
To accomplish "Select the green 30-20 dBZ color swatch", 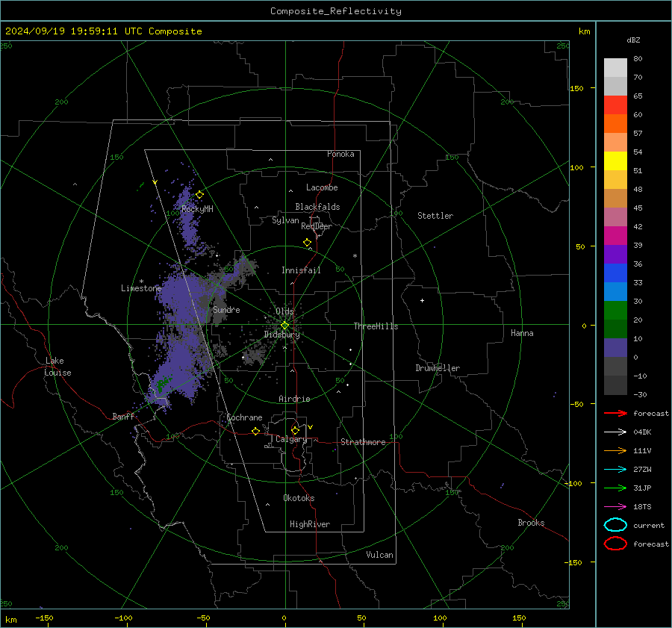I will (x=615, y=311).
